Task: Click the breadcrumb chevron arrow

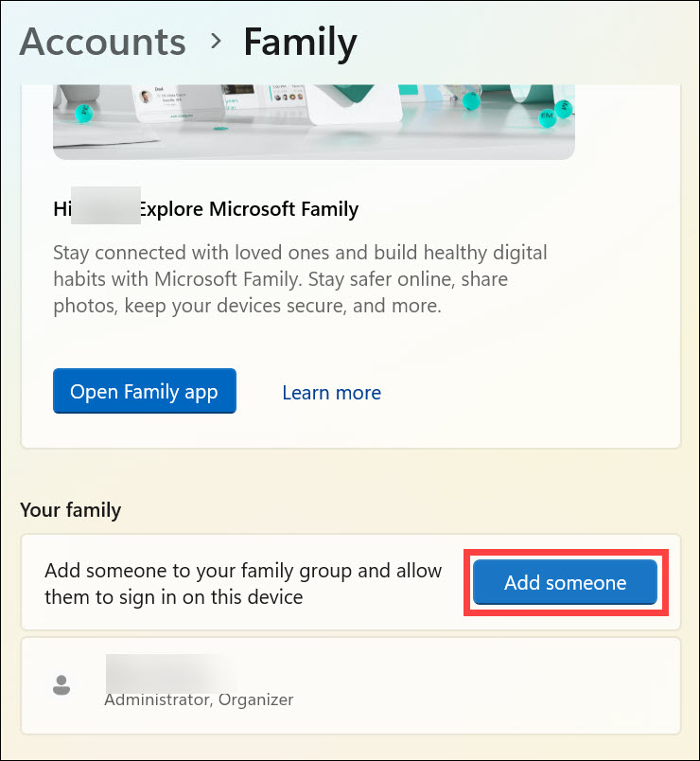Action: 216,41
